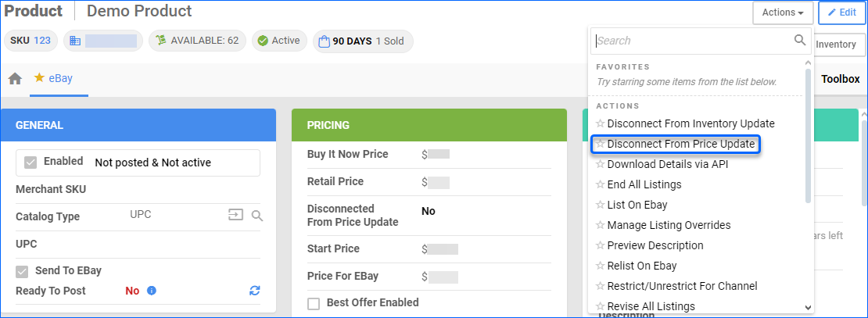Click the home icon tab
The width and height of the screenshot is (868, 318).
tap(15, 79)
